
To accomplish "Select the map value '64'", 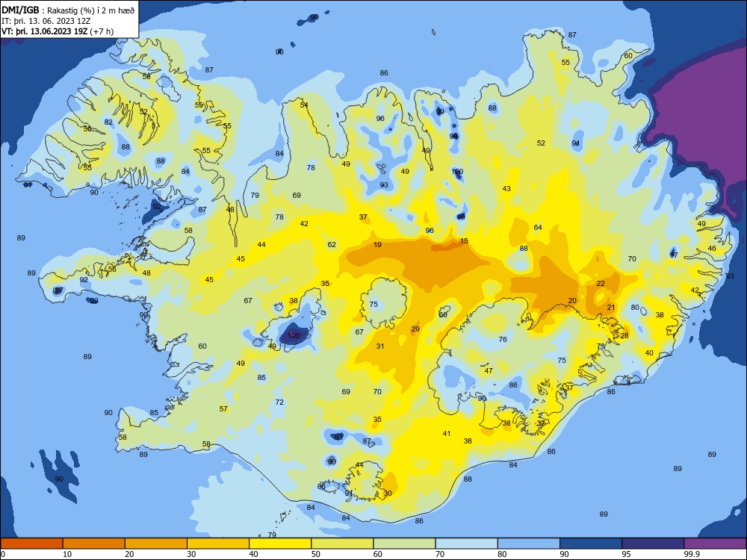I will [538, 228].
